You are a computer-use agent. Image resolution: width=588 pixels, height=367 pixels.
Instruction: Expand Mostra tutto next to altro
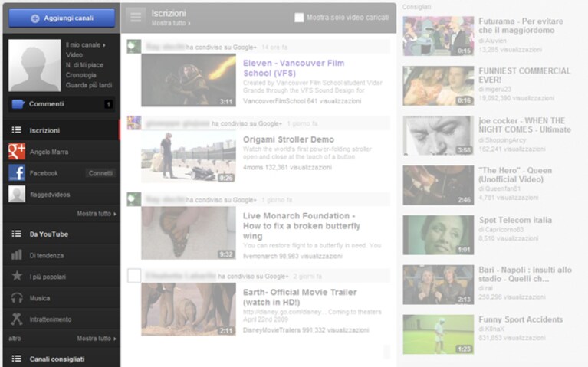click(x=97, y=338)
